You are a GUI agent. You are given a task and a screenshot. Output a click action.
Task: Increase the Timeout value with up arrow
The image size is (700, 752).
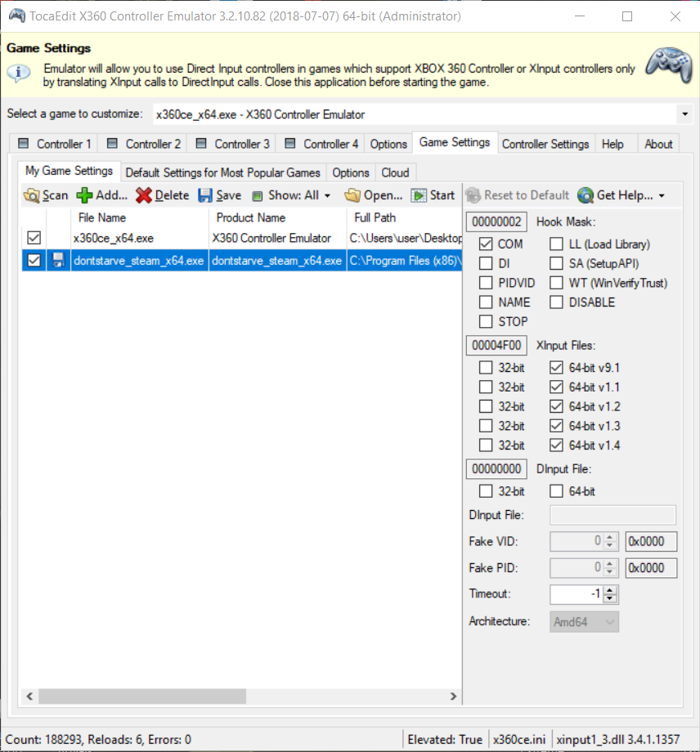point(610,590)
